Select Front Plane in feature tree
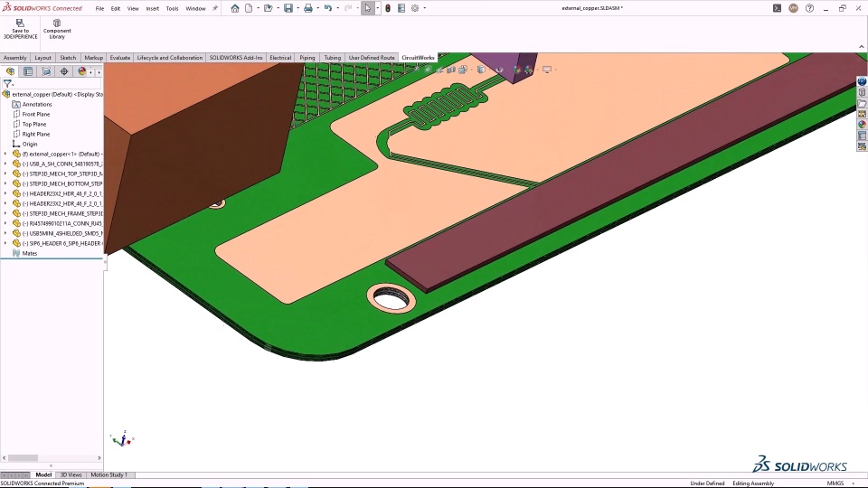868x488 pixels. tap(36, 114)
